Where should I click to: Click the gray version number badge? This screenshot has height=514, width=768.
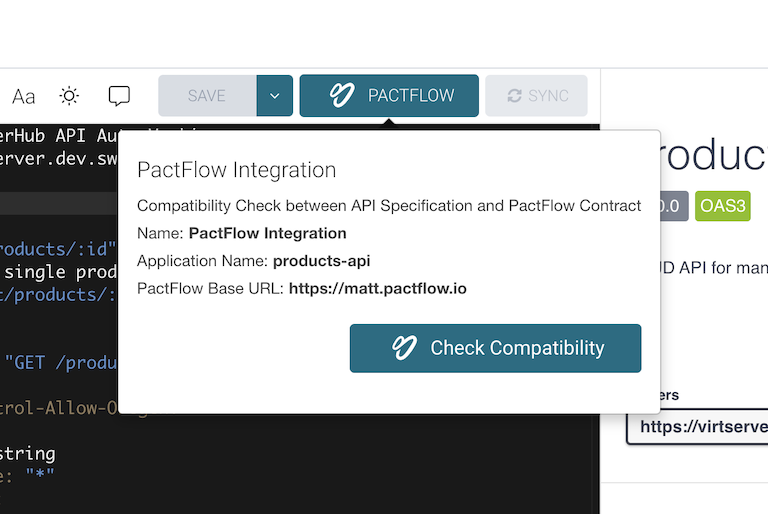(x=670, y=207)
